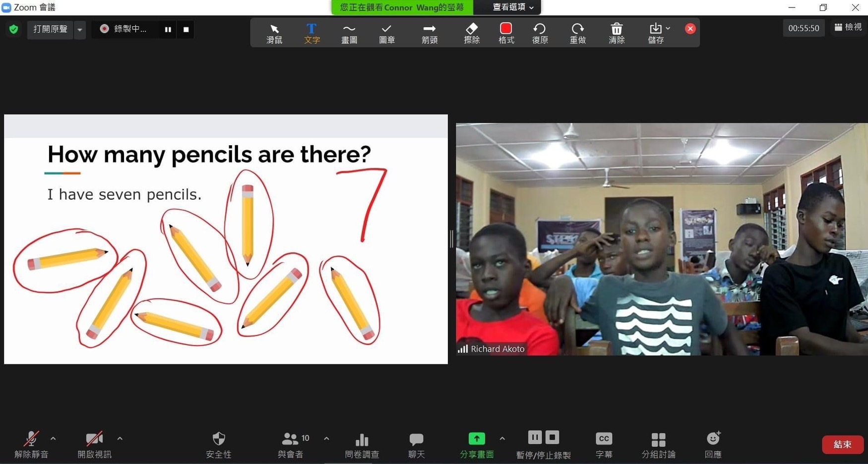
Task: Select the Draw (畫圖) annotation tool
Action: pyautogui.click(x=349, y=33)
